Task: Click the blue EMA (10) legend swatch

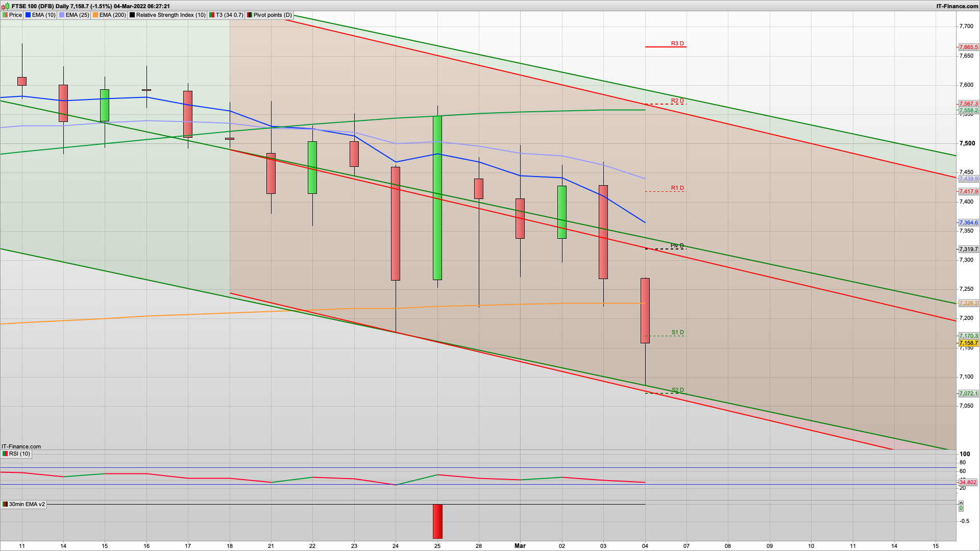Action: pyautogui.click(x=28, y=15)
